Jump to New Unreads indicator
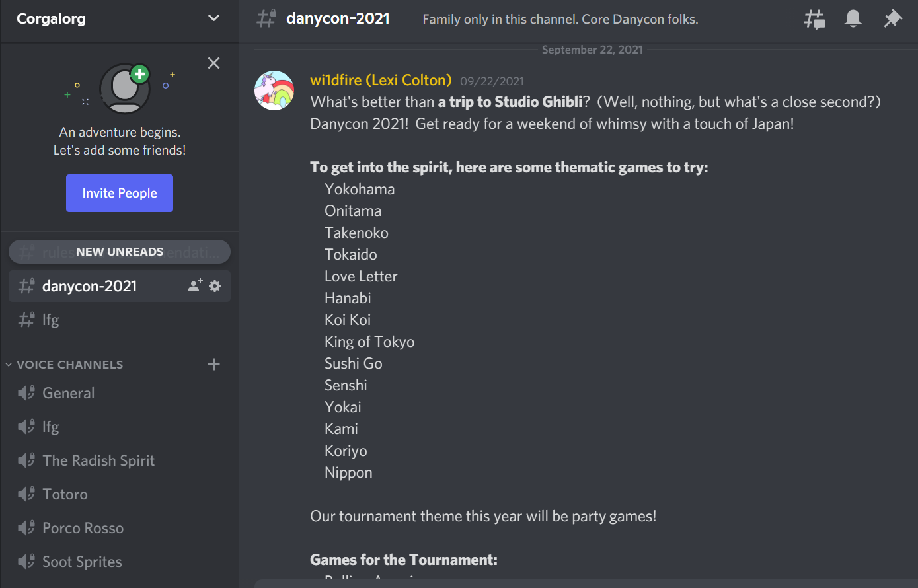The width and height of the screenshot is (918, 588). coord(120,252)
